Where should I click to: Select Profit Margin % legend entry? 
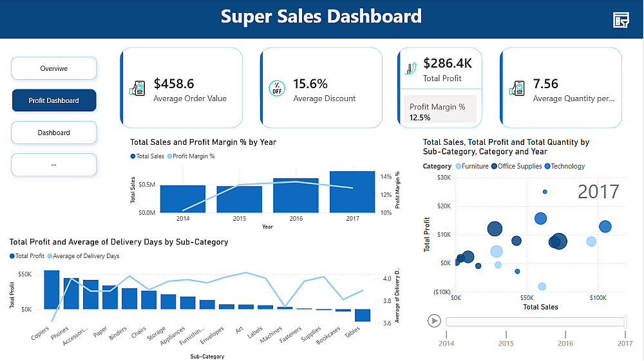click(191, 156)
